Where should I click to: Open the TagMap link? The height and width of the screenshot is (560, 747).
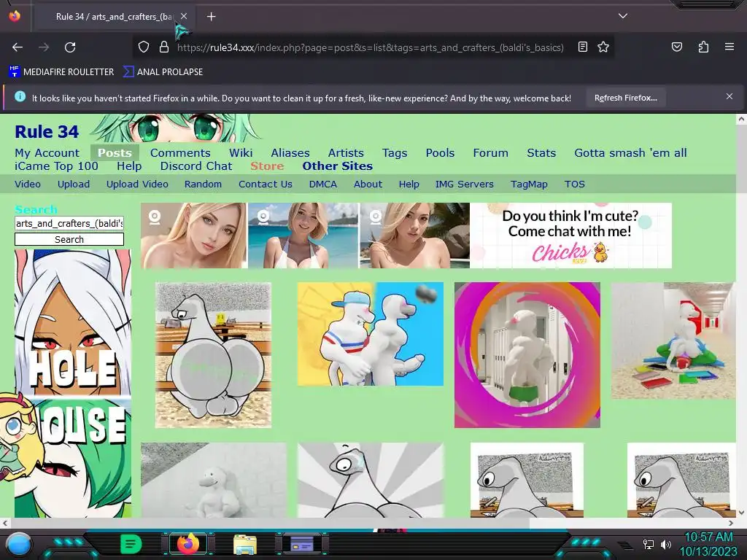click(x=529, y=184)
